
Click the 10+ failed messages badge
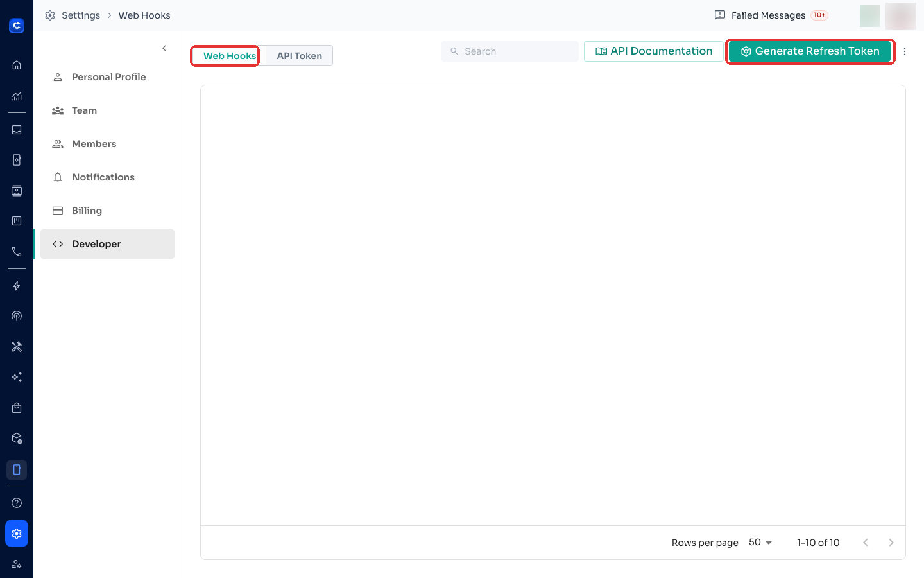click(819, 15)
